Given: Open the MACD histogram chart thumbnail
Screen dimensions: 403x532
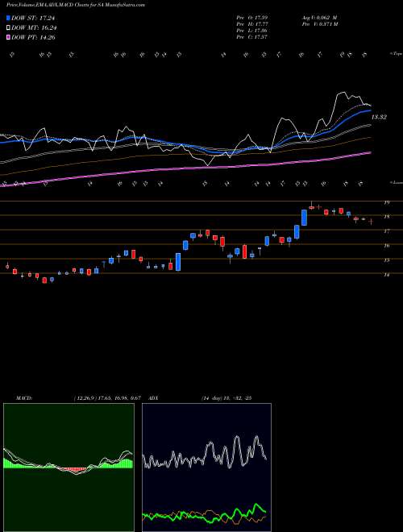Looking at the screenshot, I should (69, 468).
